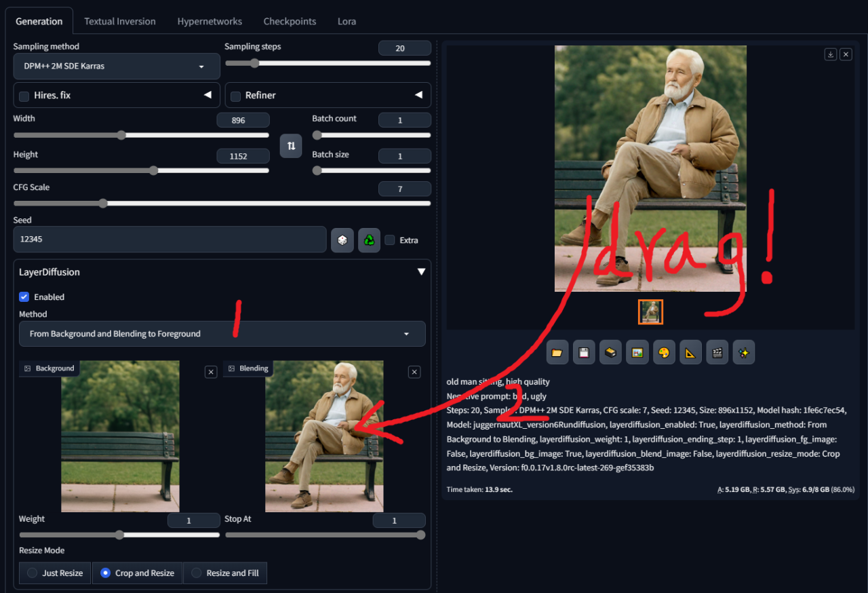This screenshot has width=868, height=593.
Task: Select the Just Resize radio option
Action: pos(54,573)
